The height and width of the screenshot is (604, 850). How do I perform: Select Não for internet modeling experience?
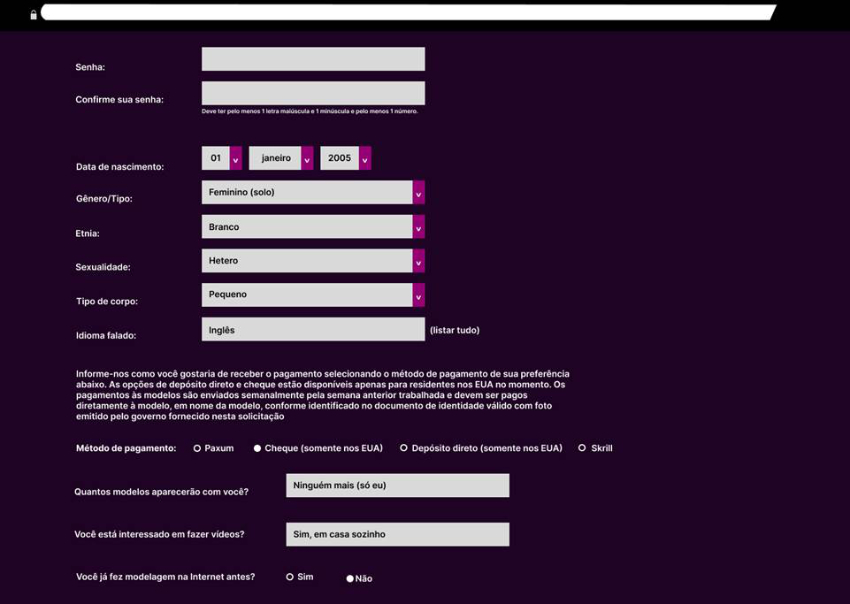(350, 578)
